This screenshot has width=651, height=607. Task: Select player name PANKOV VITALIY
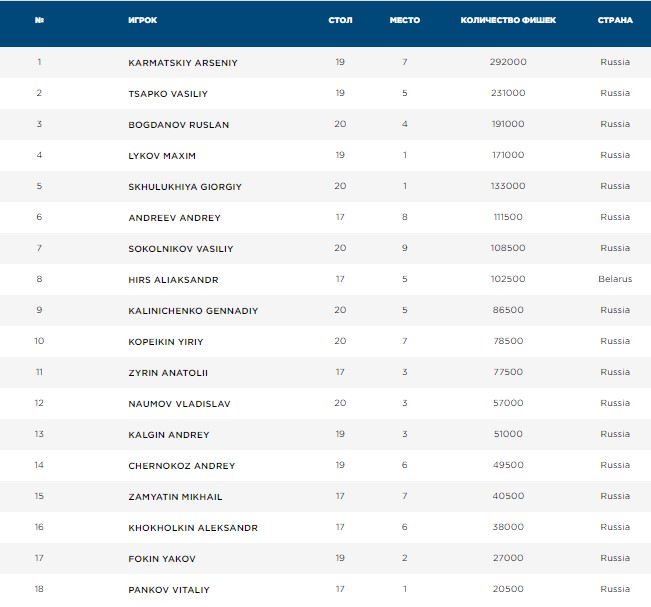(169, 590)
